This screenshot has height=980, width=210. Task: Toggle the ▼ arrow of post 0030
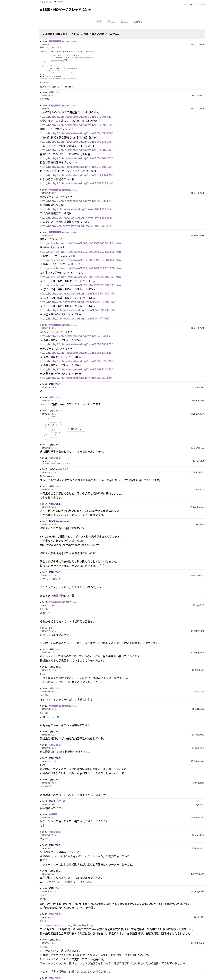41,845
